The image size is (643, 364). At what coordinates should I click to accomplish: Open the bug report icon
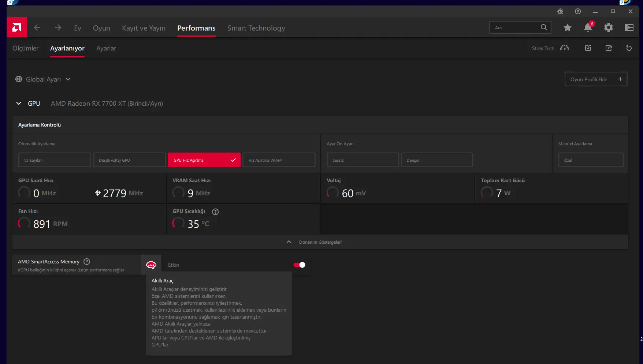coord(560,11)
